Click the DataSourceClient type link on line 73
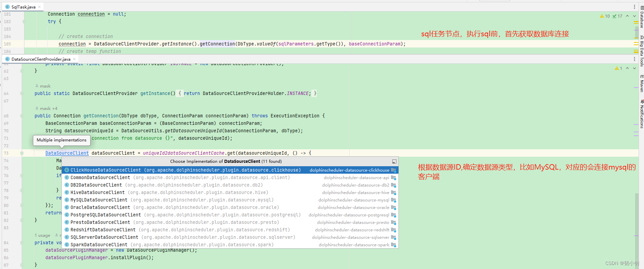Screen dimensions: 644x269 tap(67, 153)
